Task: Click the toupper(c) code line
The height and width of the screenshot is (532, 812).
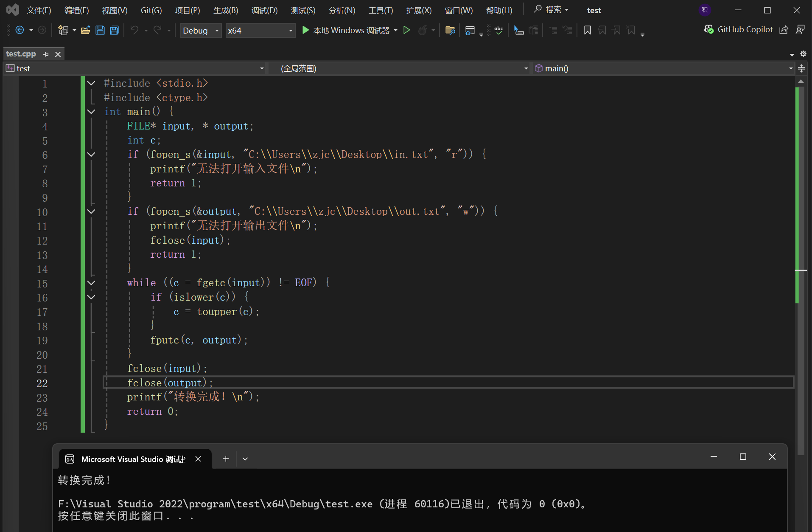Action: [x=216, y=312]
